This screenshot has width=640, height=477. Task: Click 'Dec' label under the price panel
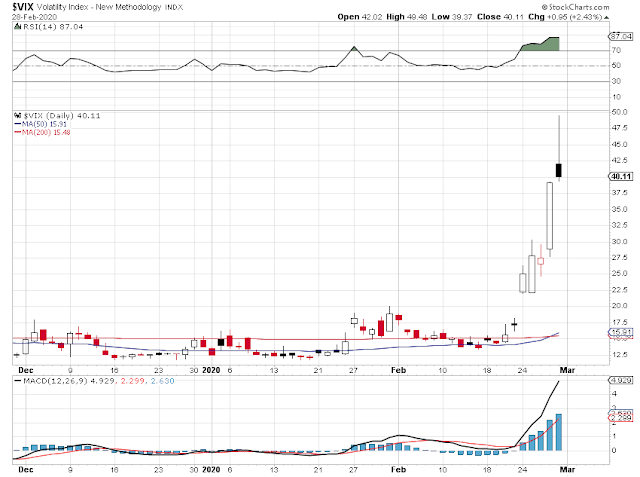[x=26, y=370]
